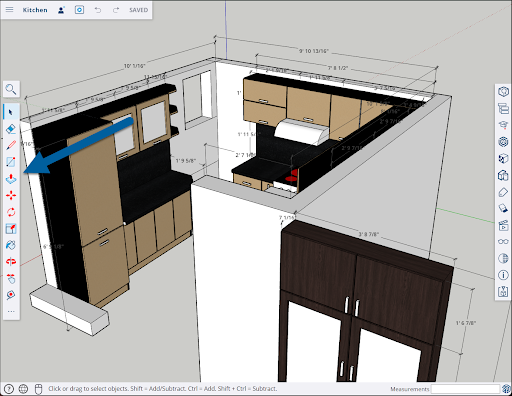Open the Instructor graduation cap panel
Screen dimensions: 512x396
(x=503, y=125)
